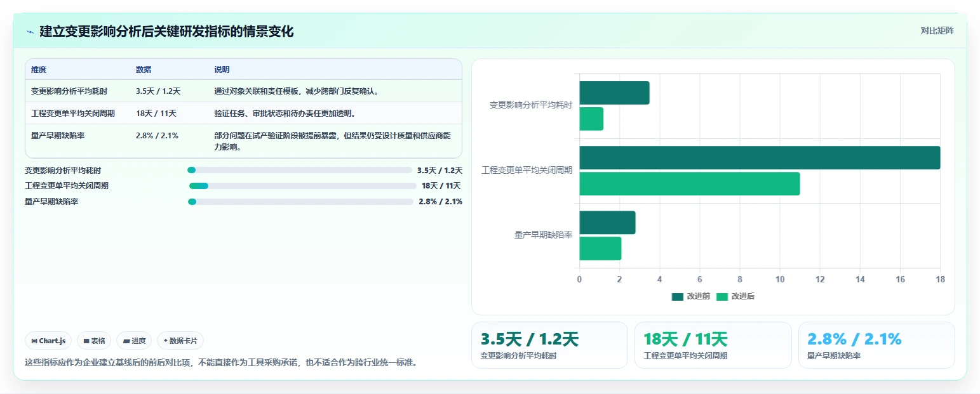Select the Chart.js tag chip
This screenshot has width=980, height=394.
(x=49, y=341)
